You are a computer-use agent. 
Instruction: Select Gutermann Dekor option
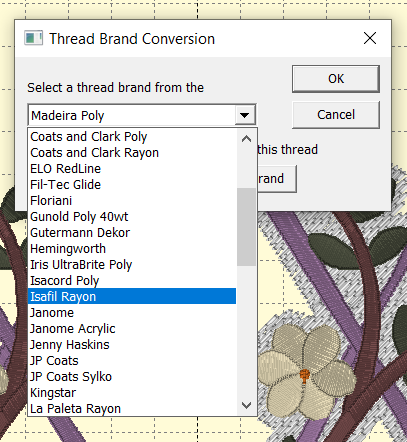[x=132, y=233]
